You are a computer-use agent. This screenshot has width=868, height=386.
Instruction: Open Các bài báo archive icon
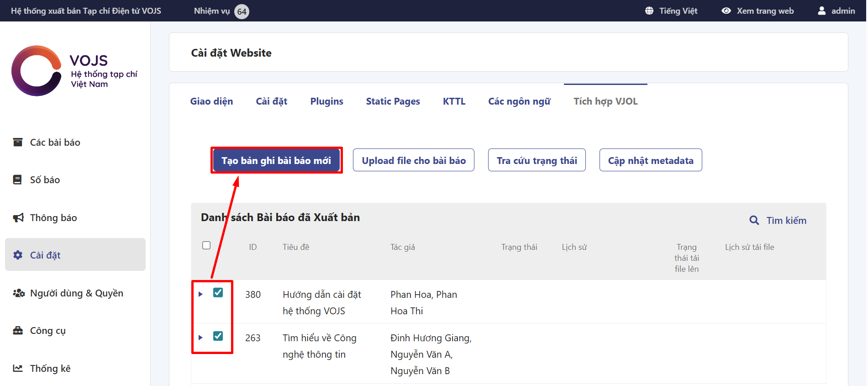[18, 142]
